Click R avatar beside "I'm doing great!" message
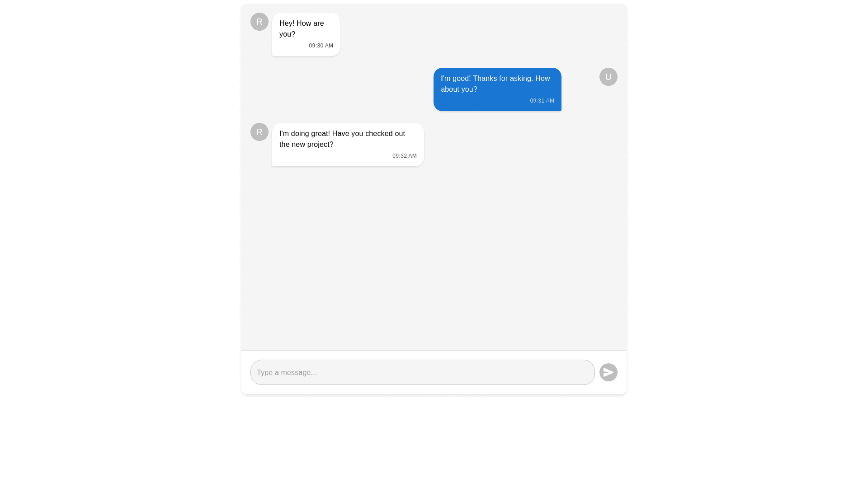This screenshot has width=868, height=488. pos(259,132)
